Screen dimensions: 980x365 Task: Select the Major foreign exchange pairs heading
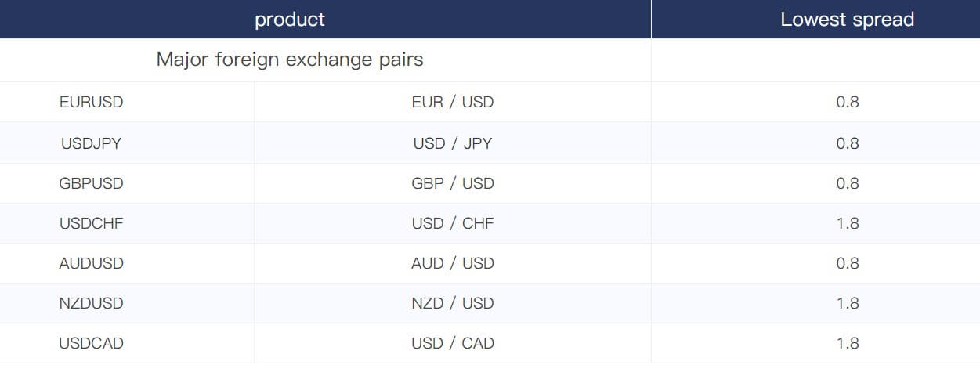(290, 60)
